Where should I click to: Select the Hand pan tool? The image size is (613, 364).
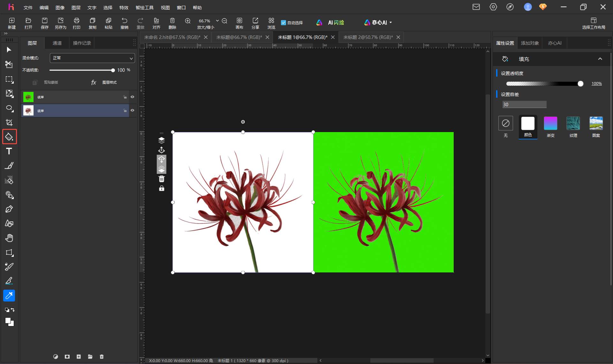tap(9, 238)
